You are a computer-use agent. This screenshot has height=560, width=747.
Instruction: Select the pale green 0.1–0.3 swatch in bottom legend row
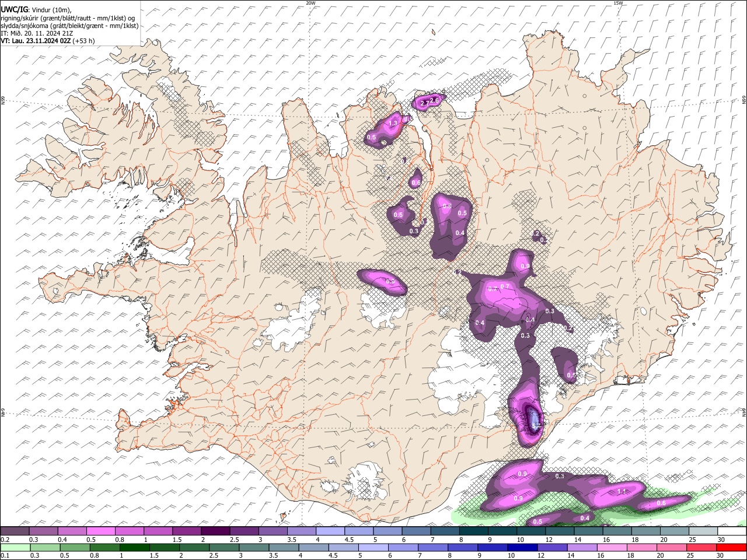[15, 547]
